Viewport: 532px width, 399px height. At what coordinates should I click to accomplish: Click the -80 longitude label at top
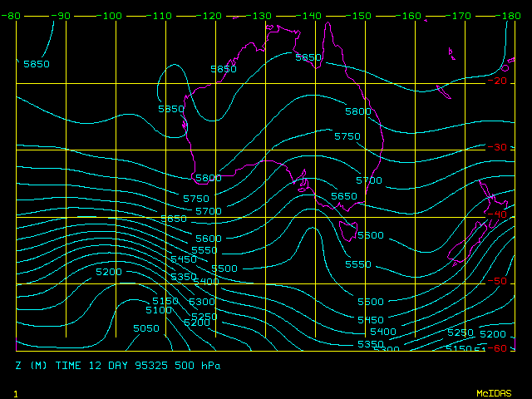click(x=11, y=16)
